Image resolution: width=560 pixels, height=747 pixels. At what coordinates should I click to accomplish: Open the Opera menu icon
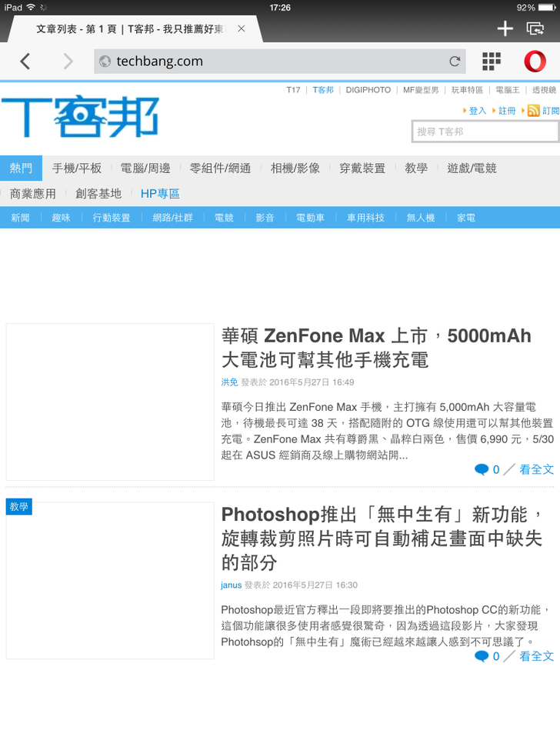[x=535, y=61]
